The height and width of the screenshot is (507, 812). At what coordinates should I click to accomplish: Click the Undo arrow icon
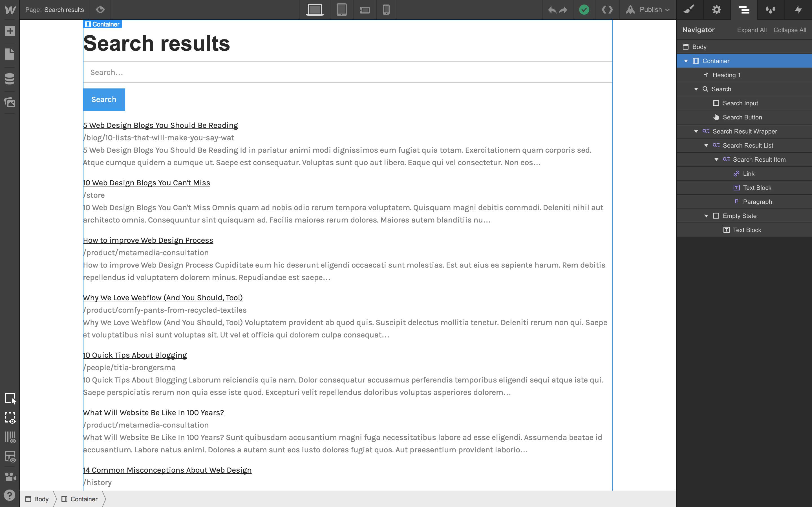(551, 9)
